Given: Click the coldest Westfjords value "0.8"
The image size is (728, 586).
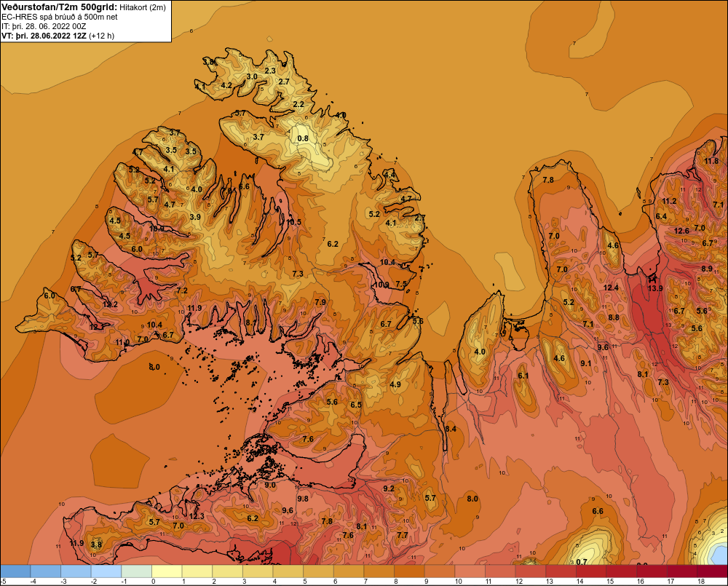Looking at the screenshot, I should click(303, 138).
